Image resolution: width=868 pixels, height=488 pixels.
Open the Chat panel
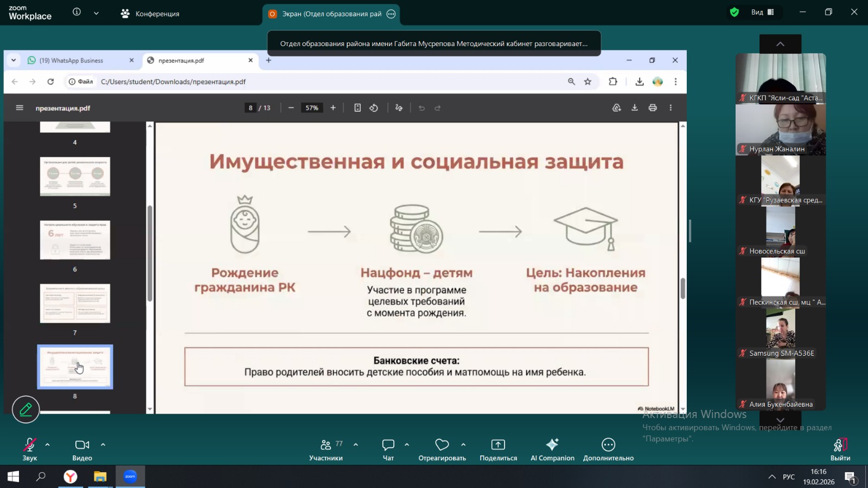388,450
